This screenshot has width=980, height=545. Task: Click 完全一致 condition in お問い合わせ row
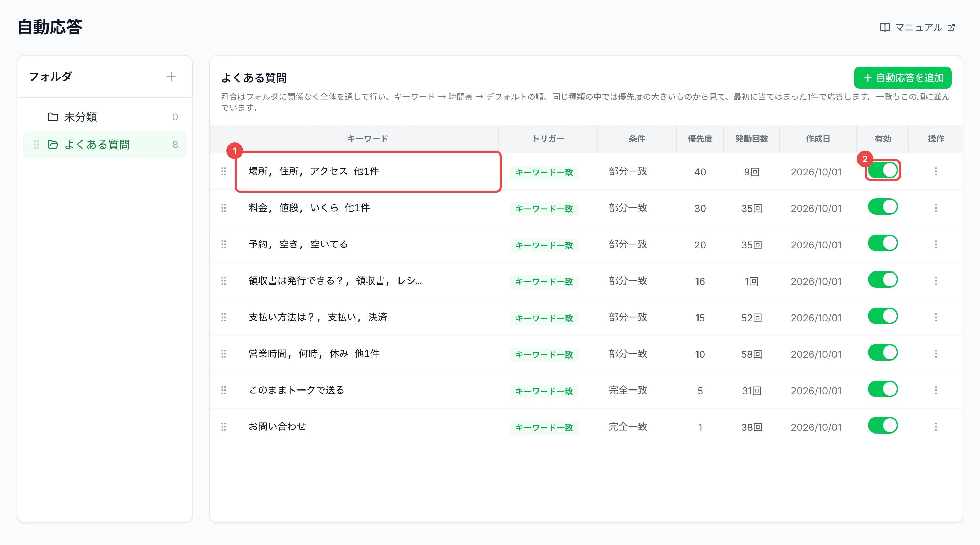click(628, 427)
